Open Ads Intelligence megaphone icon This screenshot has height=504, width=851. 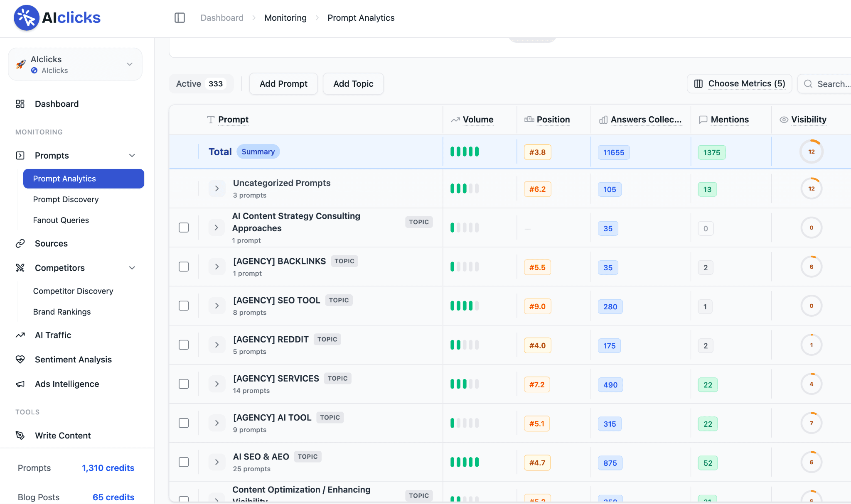(20, 384)
